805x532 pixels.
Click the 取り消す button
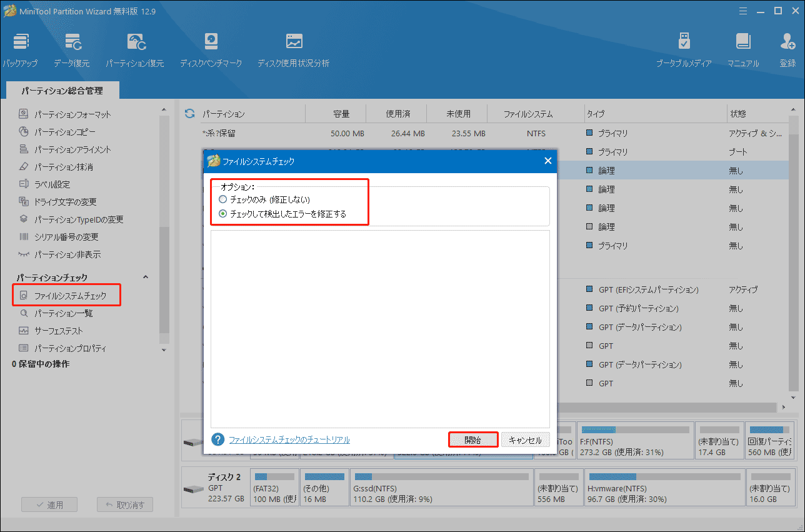click(x=125, y=504)
